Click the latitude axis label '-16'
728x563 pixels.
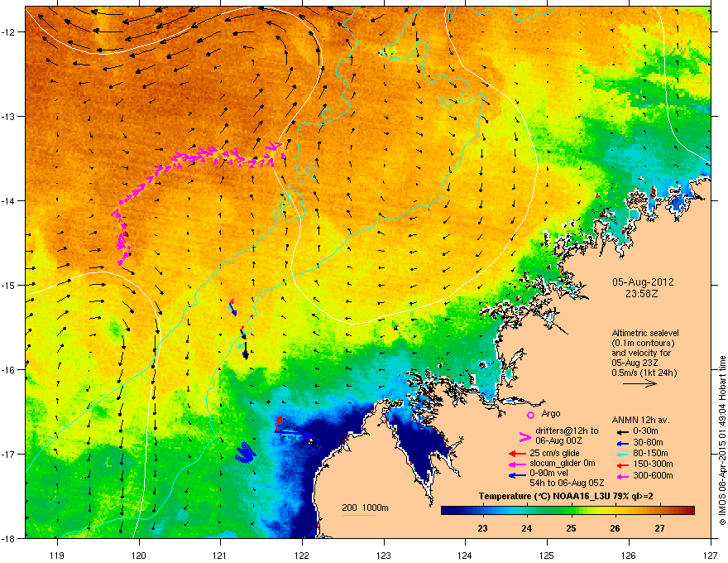(8, 369)
